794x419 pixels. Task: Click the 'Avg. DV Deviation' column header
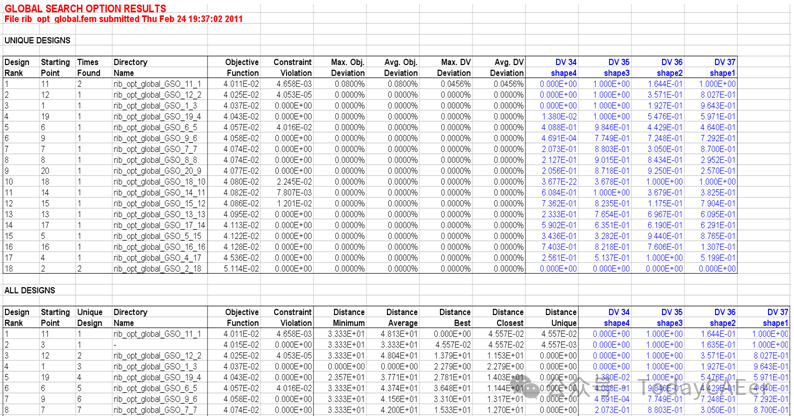(507, 67)
